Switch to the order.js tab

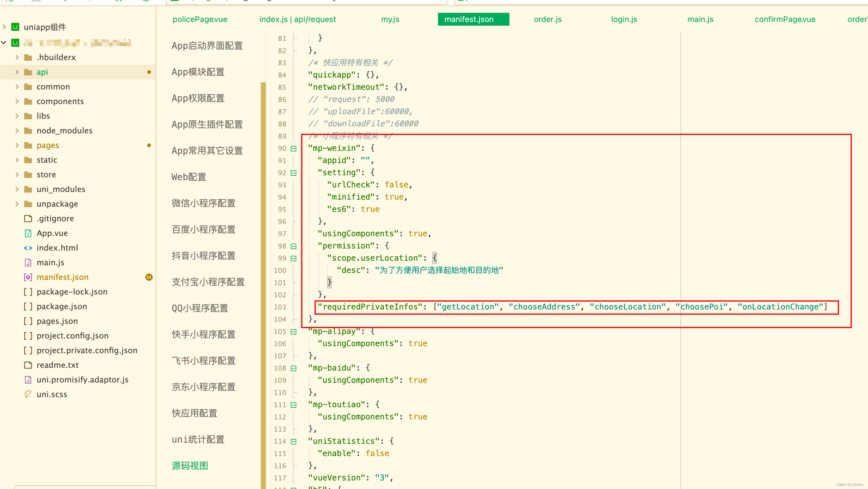tap(547, 19)
